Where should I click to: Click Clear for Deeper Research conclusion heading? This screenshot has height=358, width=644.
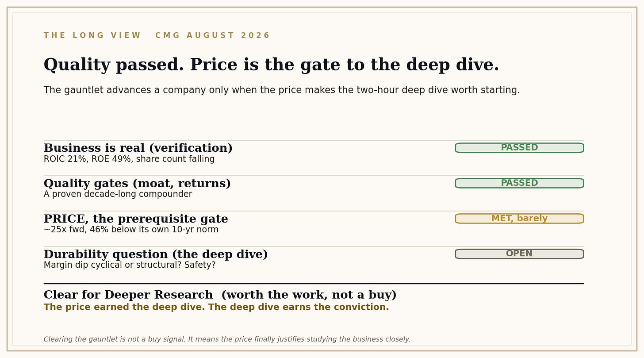(x=220, y=295)
